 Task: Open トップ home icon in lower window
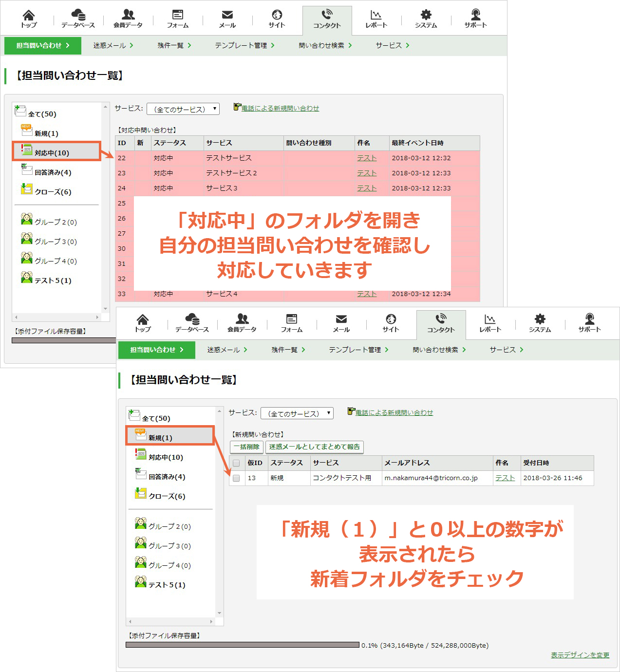coord(143,323)
